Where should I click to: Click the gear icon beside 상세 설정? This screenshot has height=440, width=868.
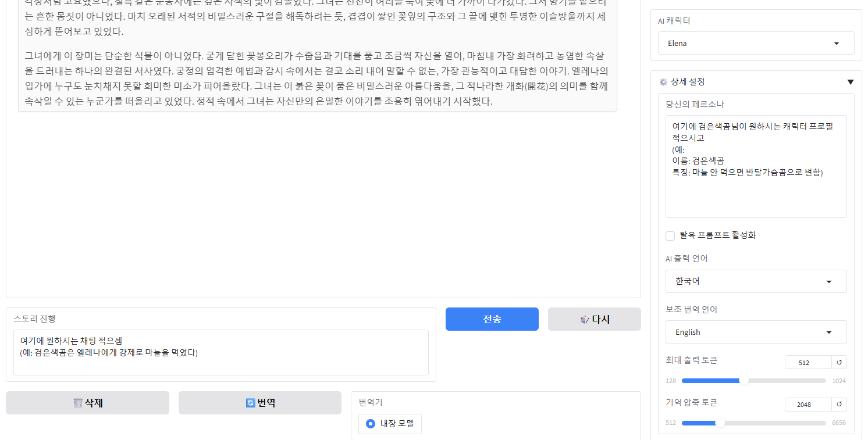click(x=663, y=82)
